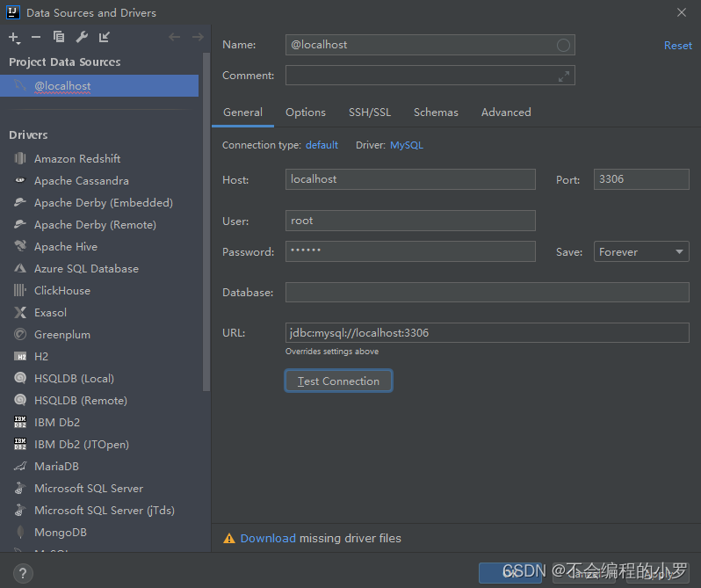Click the Apache Derby (Remote) hat icon
Image resolution: width=701 pixels, height=588 pixels.
tap(19, 224)
